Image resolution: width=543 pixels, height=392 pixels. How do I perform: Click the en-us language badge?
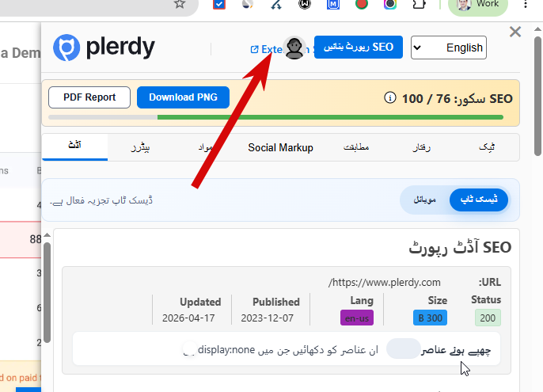click(357, 318)
